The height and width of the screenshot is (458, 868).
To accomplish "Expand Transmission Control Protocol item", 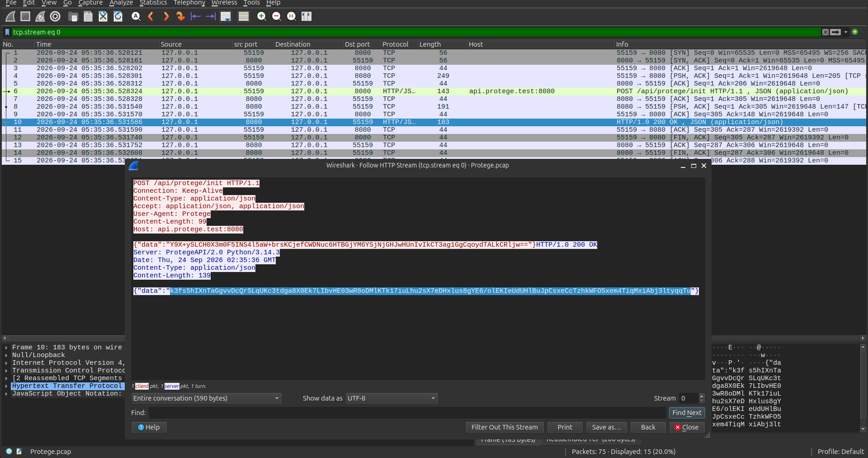I will [x=6, y=371].
